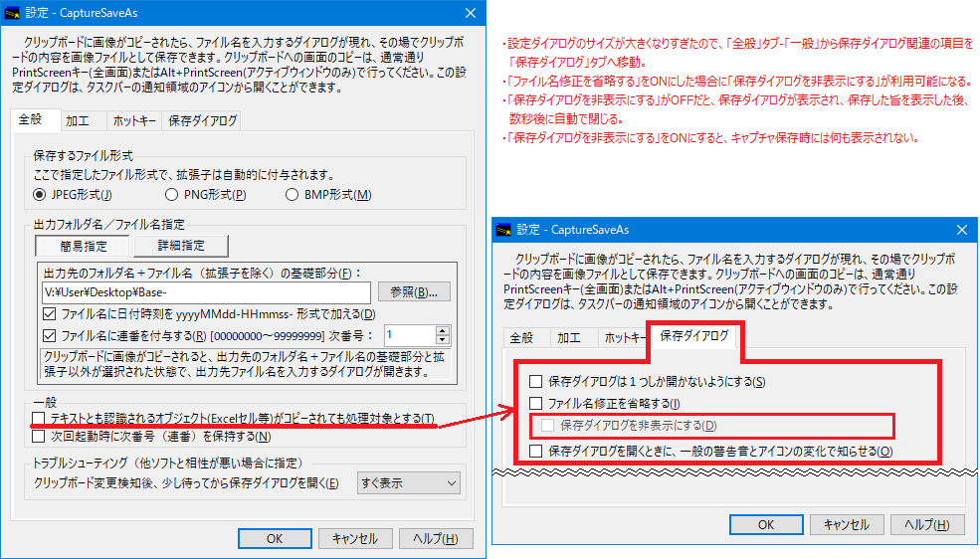This screenshot has height=559, width=980.
Task: Click ヘルプ(H) in the right window
Action: pyautogui.click(x=927, y=524)
